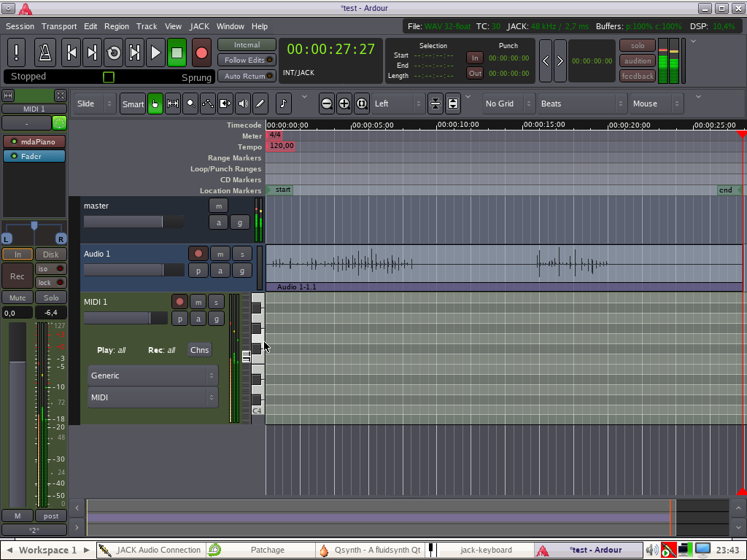This screenshot has width=747, height=560.
Task: Select the pencil draw tool
Action: tap(260, 104)
